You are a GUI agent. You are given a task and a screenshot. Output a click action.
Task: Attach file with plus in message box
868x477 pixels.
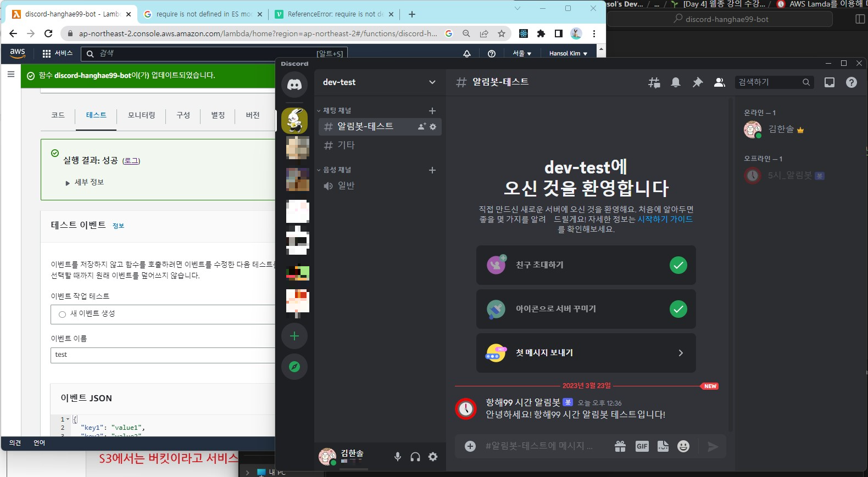pyautogui.click(x=470, y=446)
